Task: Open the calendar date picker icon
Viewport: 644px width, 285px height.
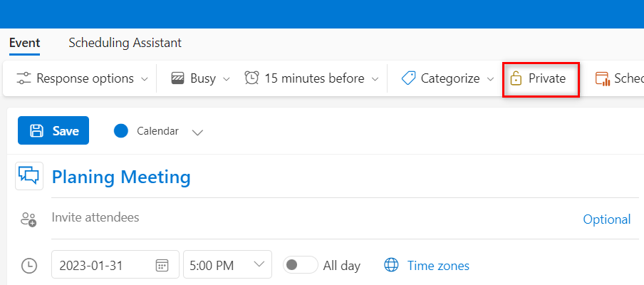Action: coord(162,265)
